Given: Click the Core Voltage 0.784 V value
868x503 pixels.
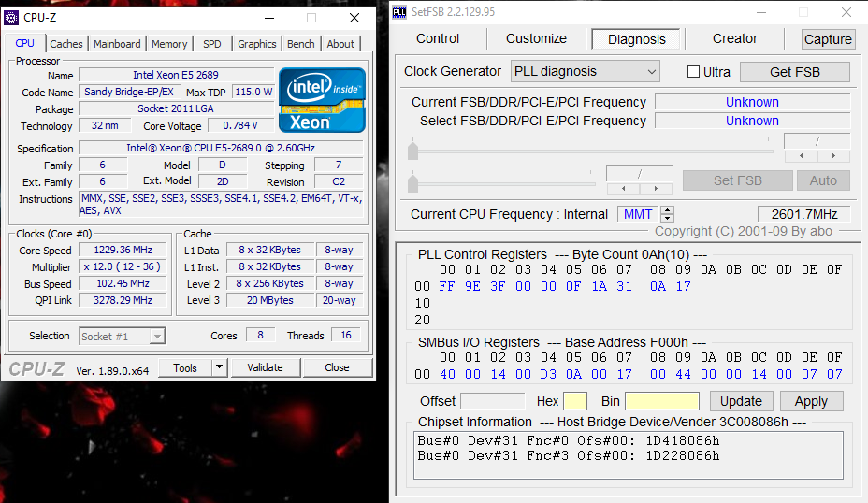Looking at the screenshot, I should click(x=240, y=125).
